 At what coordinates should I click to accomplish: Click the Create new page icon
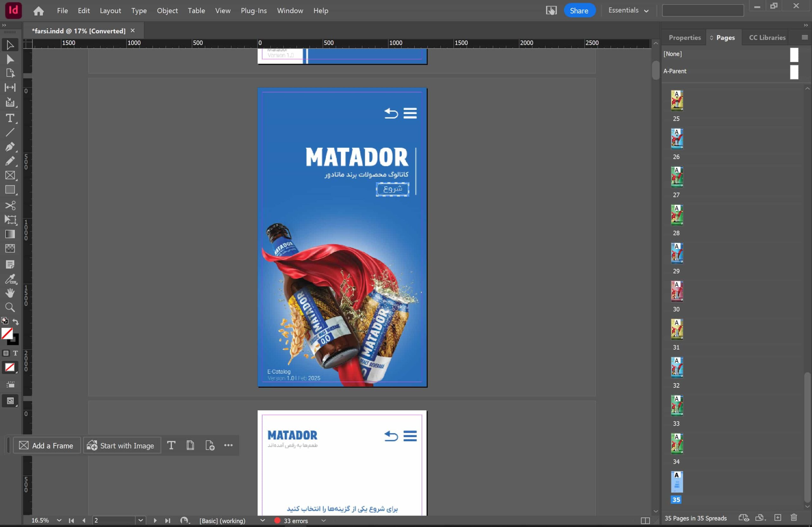coord(777,518)
